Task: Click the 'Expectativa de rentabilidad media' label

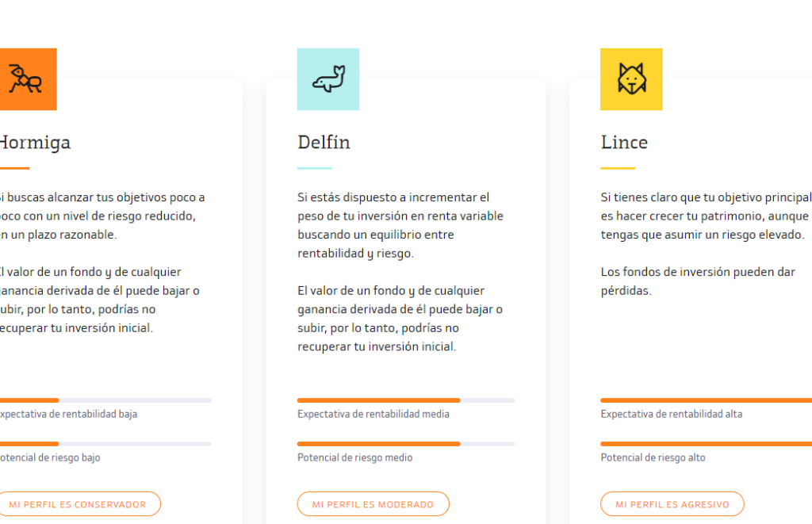Action: (373, 414)
